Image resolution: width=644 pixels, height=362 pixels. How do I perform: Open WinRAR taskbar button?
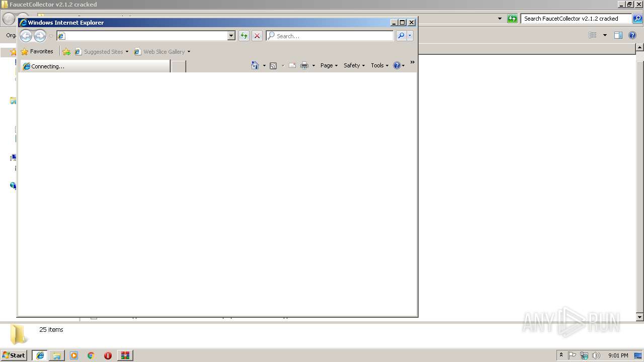(125, 355)
